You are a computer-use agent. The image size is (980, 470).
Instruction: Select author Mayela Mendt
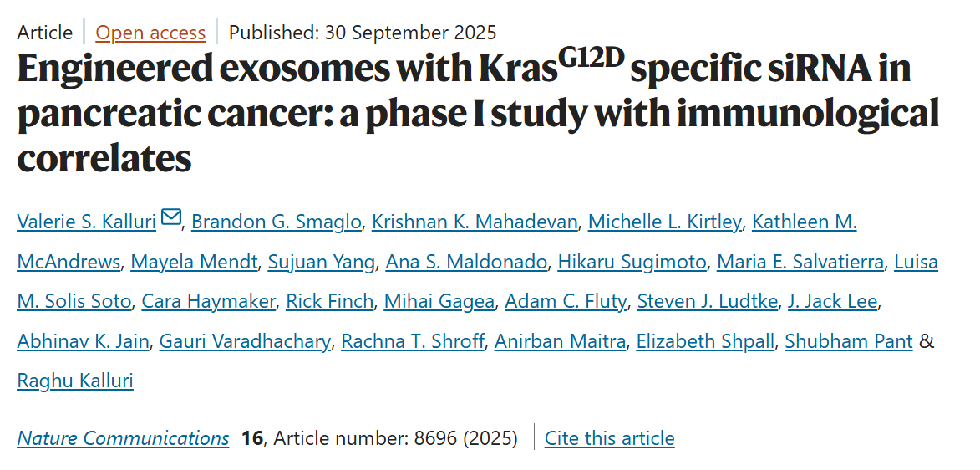[194, 262]
